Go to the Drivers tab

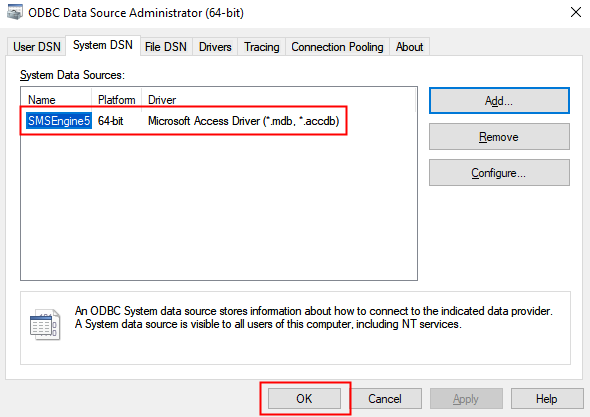click(215, 47)
